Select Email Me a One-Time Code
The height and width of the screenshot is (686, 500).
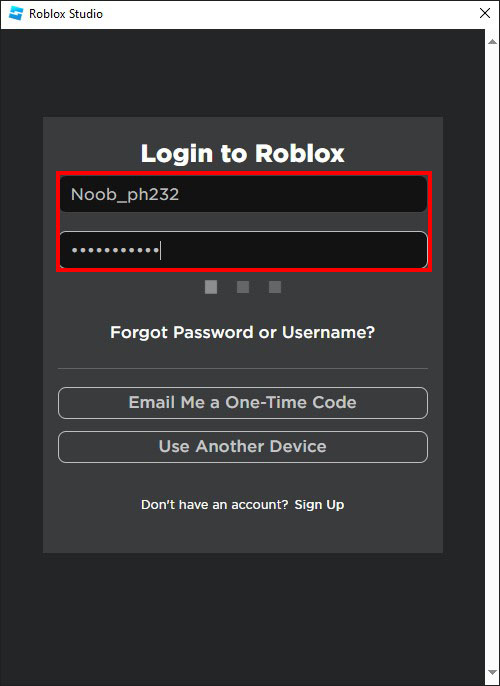pos(243,403)
